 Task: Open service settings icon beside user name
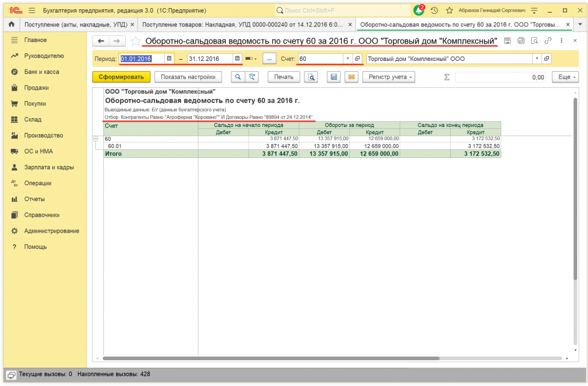[535, 10]
